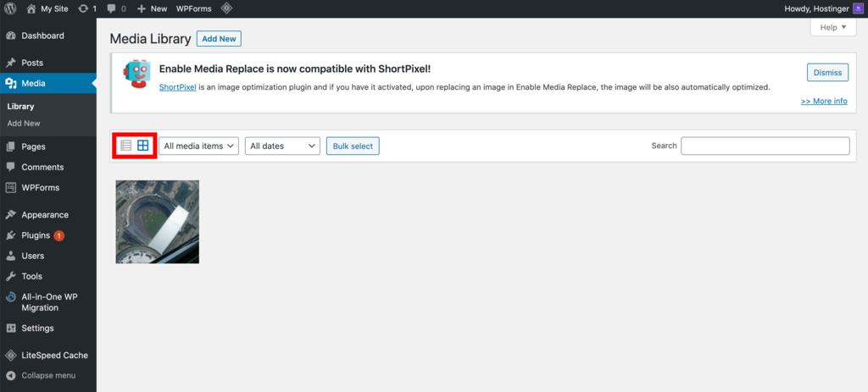Expand the All dates dropdown
The image size is (868, 392).
(282, 146)
